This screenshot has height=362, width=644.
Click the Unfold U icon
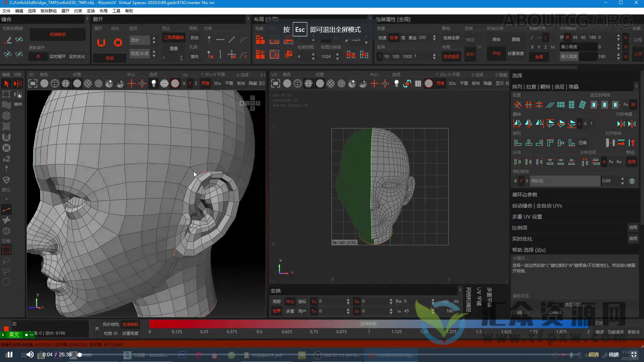[x=101, y=43]
